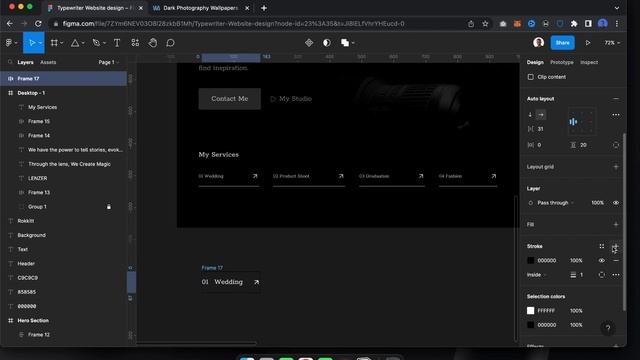Select the Frame tool
Image resolution: width=640 pixels, height=360 pixels.
54,42
